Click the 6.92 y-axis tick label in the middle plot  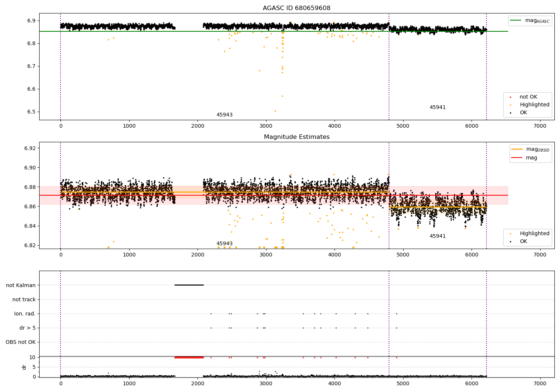coord(30,148)
